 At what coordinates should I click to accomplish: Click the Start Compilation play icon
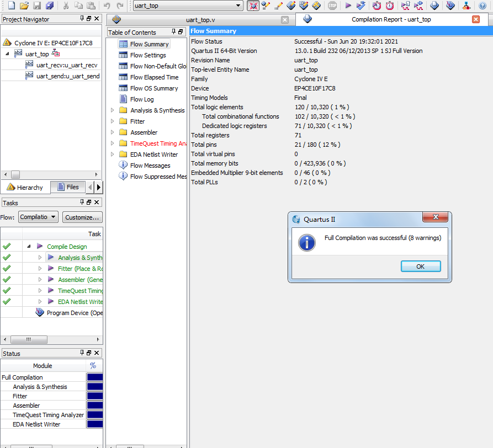[348, 6]
